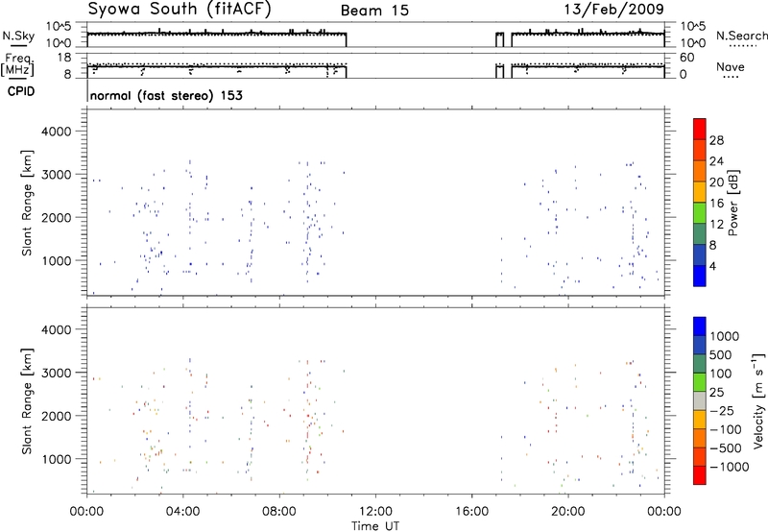Click the date '13/Feb/2009'
Viewport: 768px width, 532px height.
tap(613, 10)
